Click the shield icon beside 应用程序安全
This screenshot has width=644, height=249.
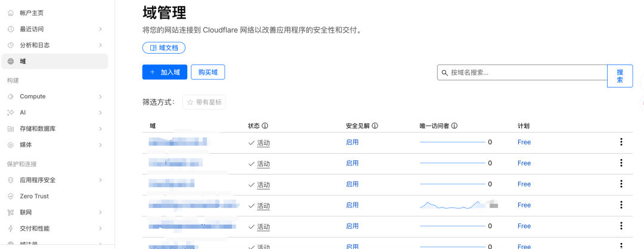pos(11,180)
